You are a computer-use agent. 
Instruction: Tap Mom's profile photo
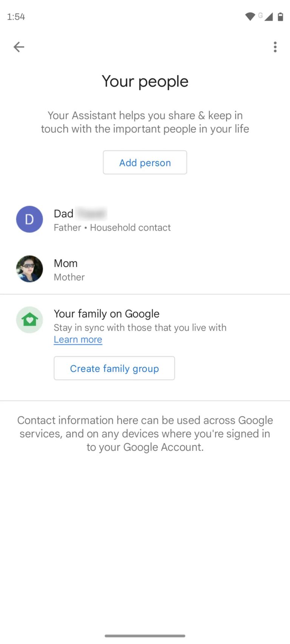pyautogui.click(x=29, y=269)
